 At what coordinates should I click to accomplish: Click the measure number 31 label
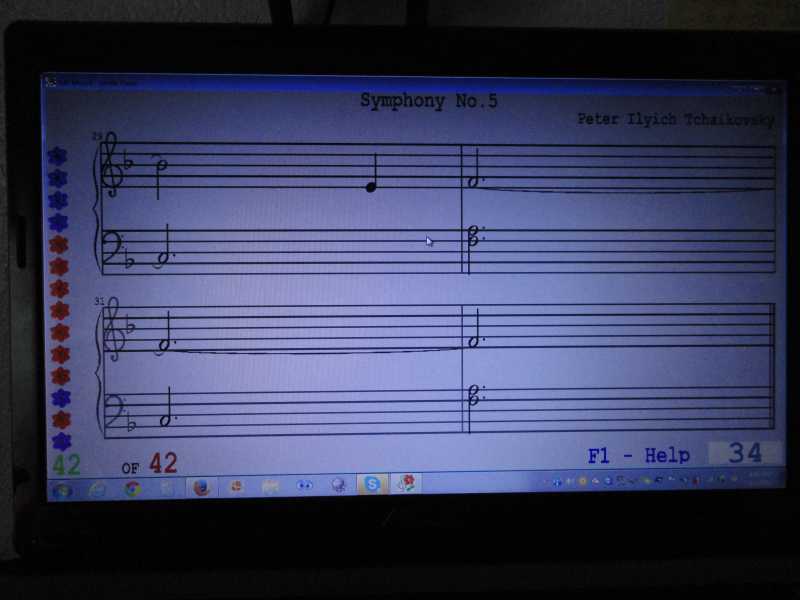coord(99,302)
